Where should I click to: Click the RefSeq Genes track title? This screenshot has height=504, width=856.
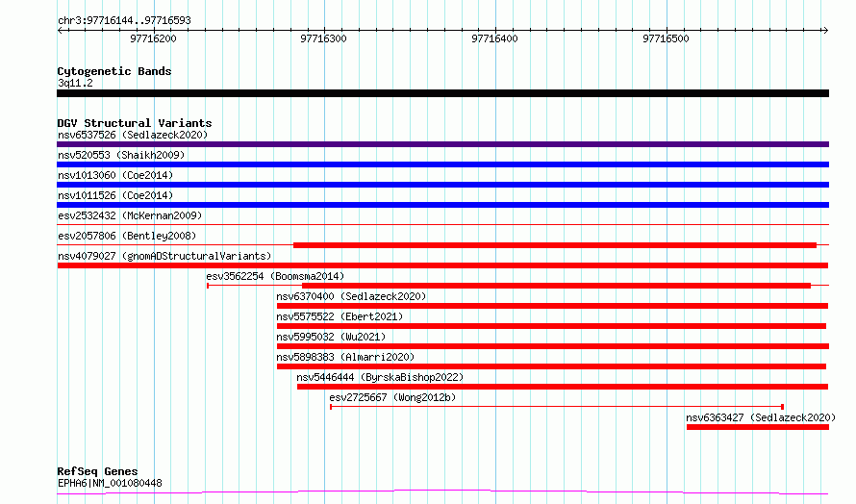[97, 471]
